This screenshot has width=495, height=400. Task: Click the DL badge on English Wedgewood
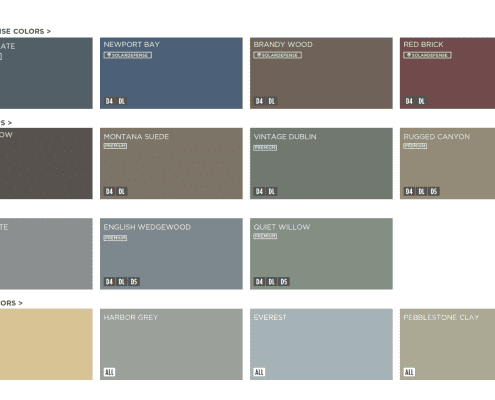coord(122,282)
